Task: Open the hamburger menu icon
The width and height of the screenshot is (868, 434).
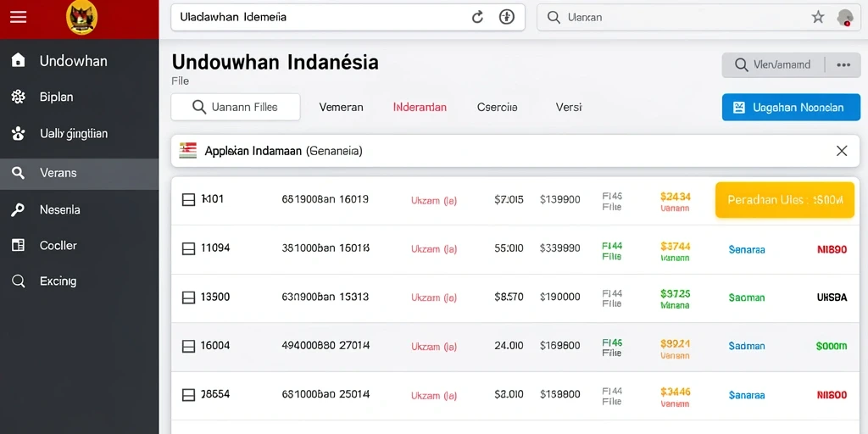Action: tap(19, 18)
